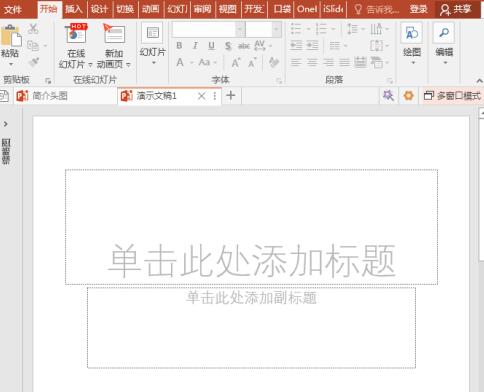
Task: Click the Line Spacing icon
Action: (x=352, y=29)
